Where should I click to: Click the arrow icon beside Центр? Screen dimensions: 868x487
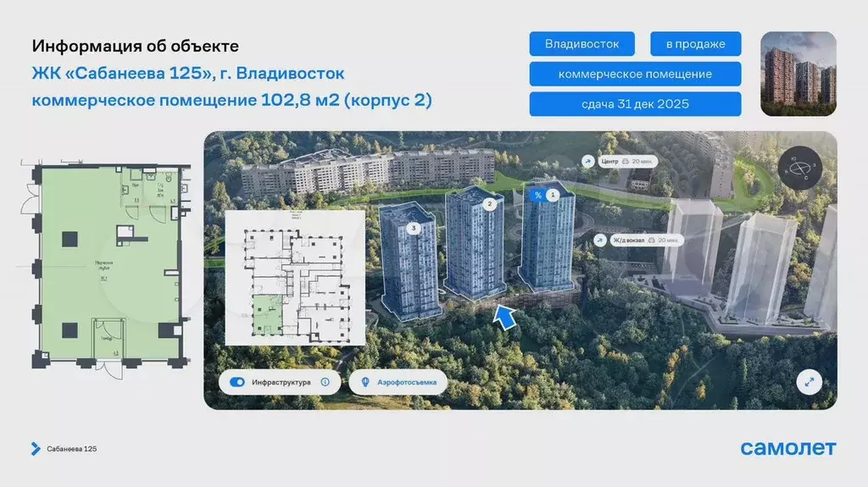588,161
